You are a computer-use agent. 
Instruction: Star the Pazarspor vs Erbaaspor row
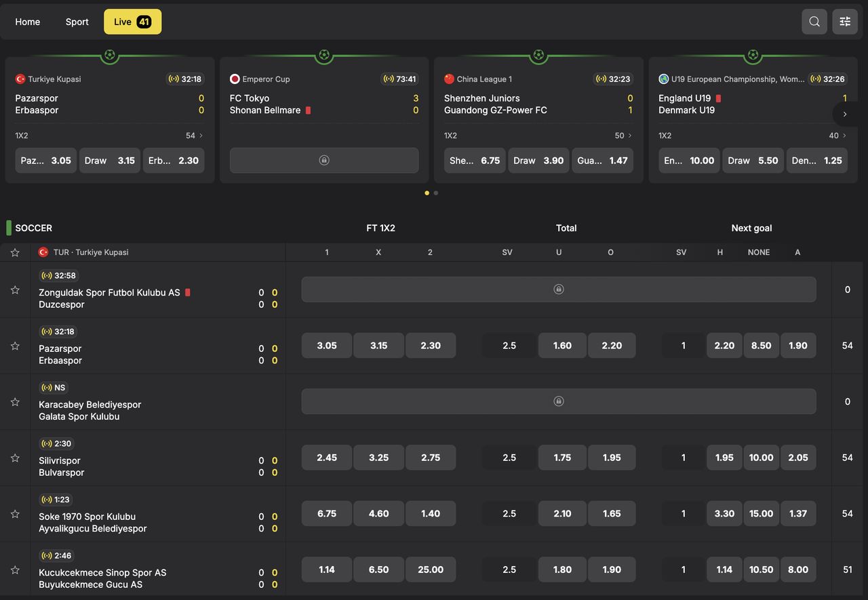coord(15,346)
